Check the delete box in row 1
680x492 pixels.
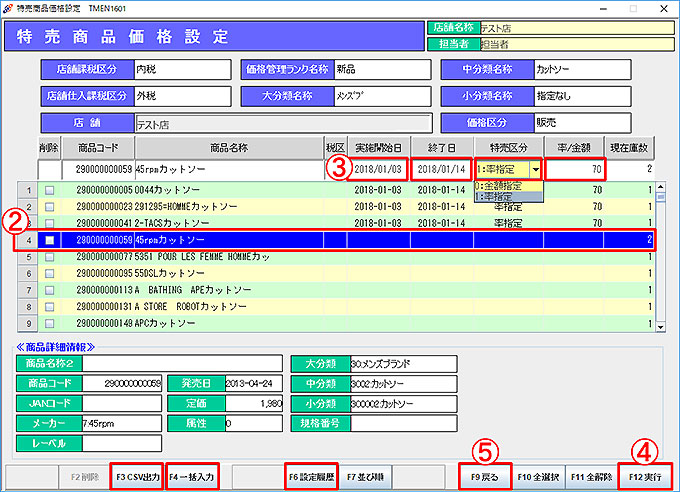click(50, 190)
